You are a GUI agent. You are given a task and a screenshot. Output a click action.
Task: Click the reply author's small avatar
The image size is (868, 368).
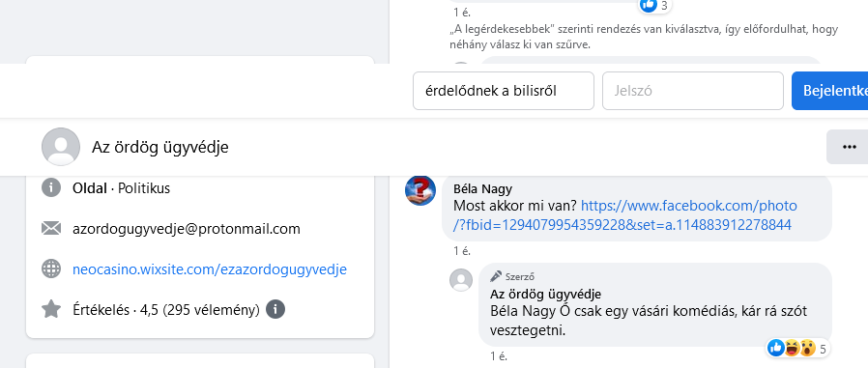click(x=461, y=280)
